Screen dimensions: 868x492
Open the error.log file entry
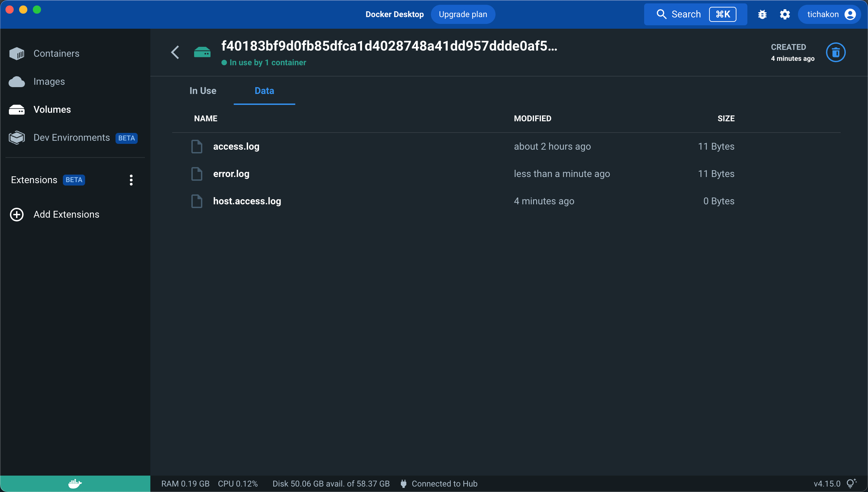point(231,174)
